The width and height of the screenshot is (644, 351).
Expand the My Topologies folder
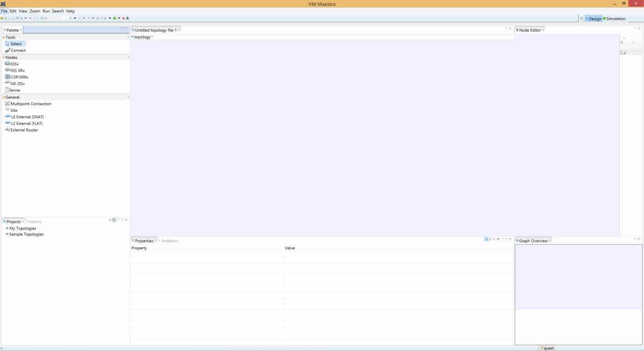[x=7, y=228]
